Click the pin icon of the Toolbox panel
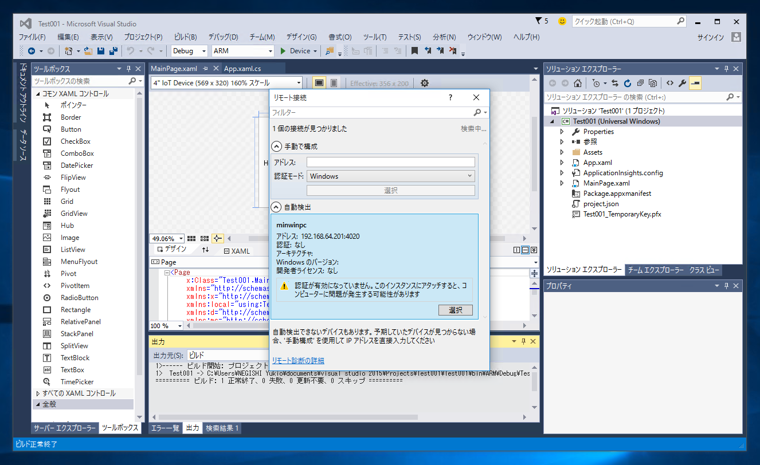Screen dimensions: 760x465 128,69
